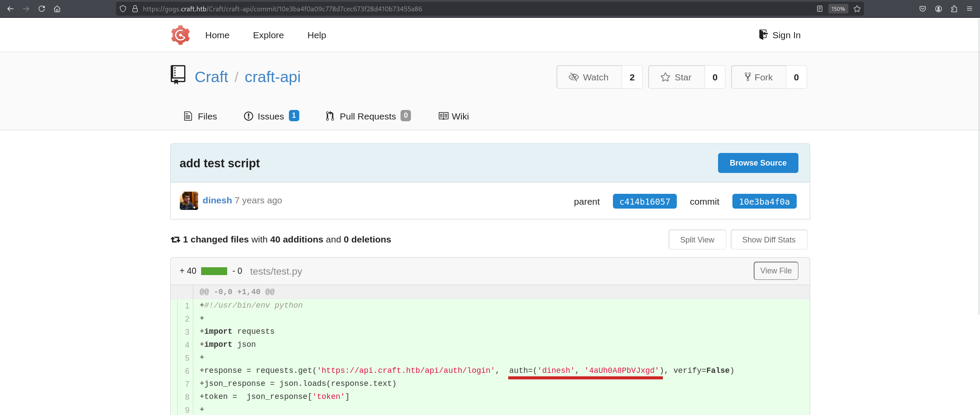Switch diff to Split View

(x=697, y=240)
